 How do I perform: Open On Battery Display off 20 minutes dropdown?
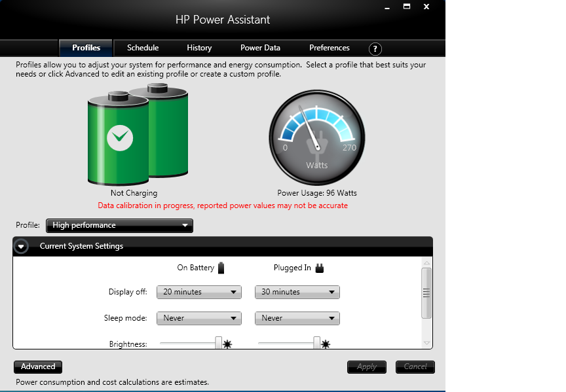pos(199,292)
